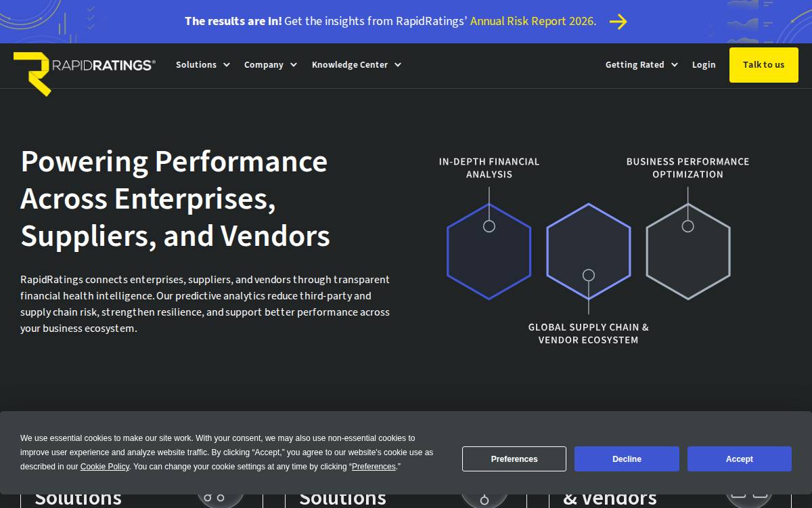Decline non-essential cookies
Image resolution: width=812 pixels, height=508 pixels.
pos(627,459)
